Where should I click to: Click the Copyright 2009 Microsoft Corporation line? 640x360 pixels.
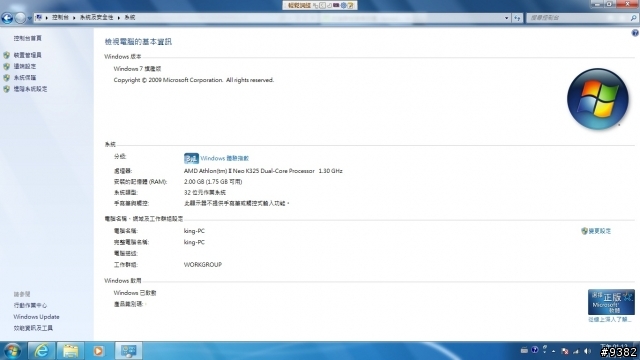tap(193, 80)
